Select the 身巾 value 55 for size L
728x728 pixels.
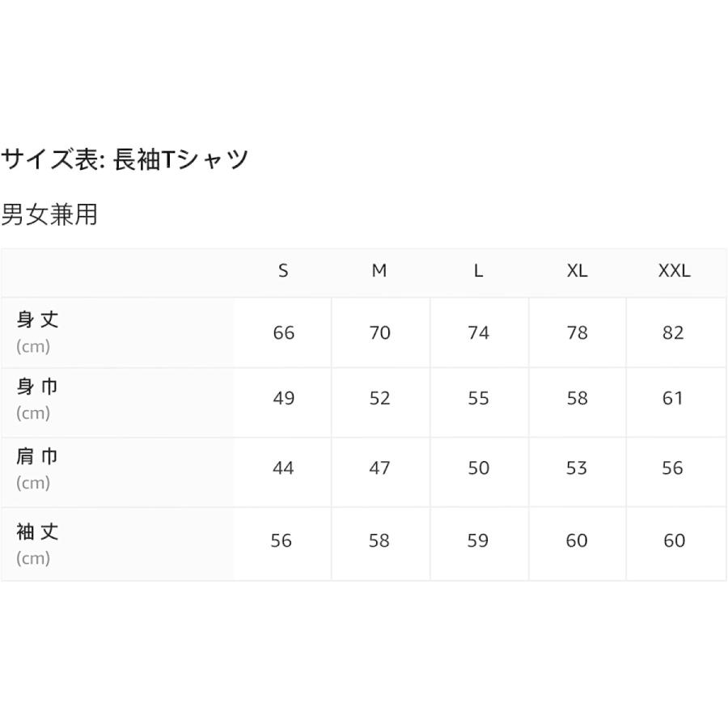coord(479,398)
